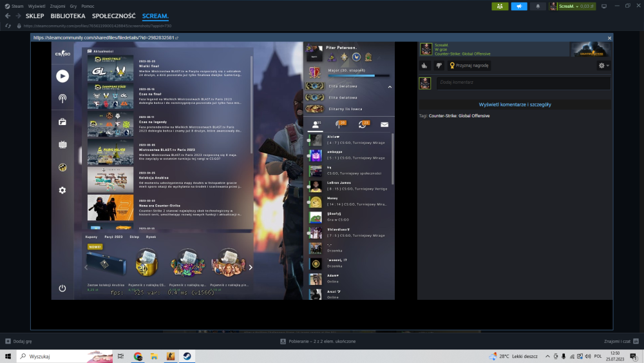Open the Paryż 2023 store tab

point(113,237)
